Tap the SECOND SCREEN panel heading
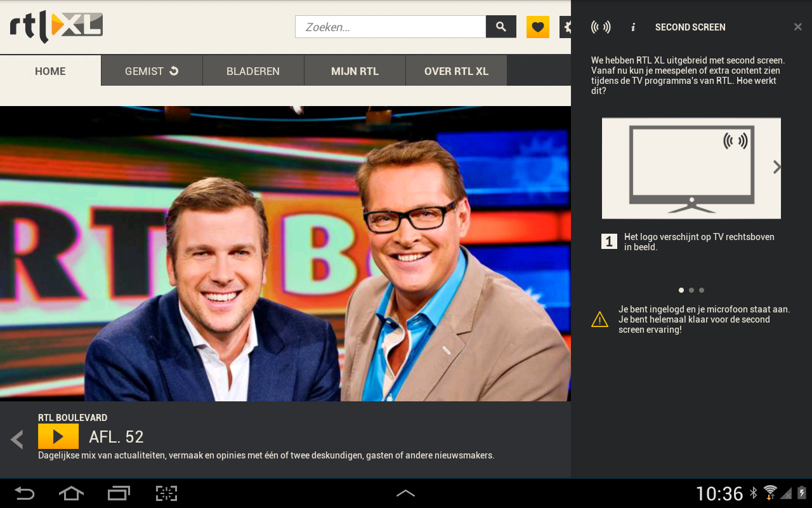 [x=690, y=27]
